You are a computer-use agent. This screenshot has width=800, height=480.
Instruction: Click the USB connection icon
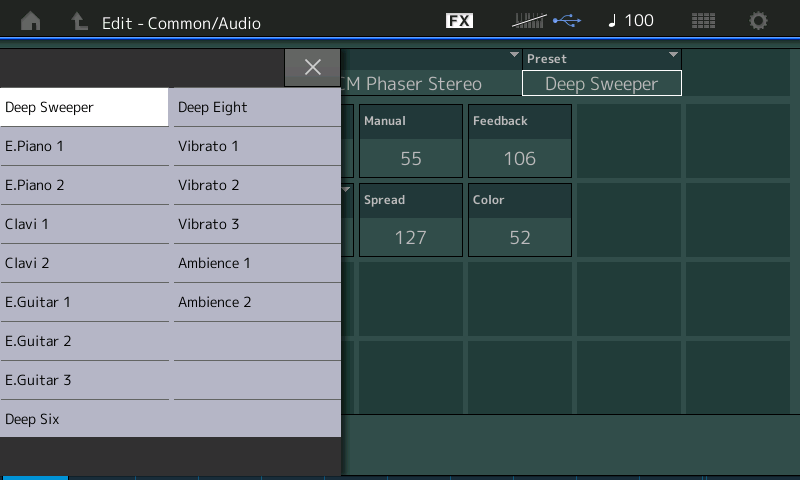[566, 21]
